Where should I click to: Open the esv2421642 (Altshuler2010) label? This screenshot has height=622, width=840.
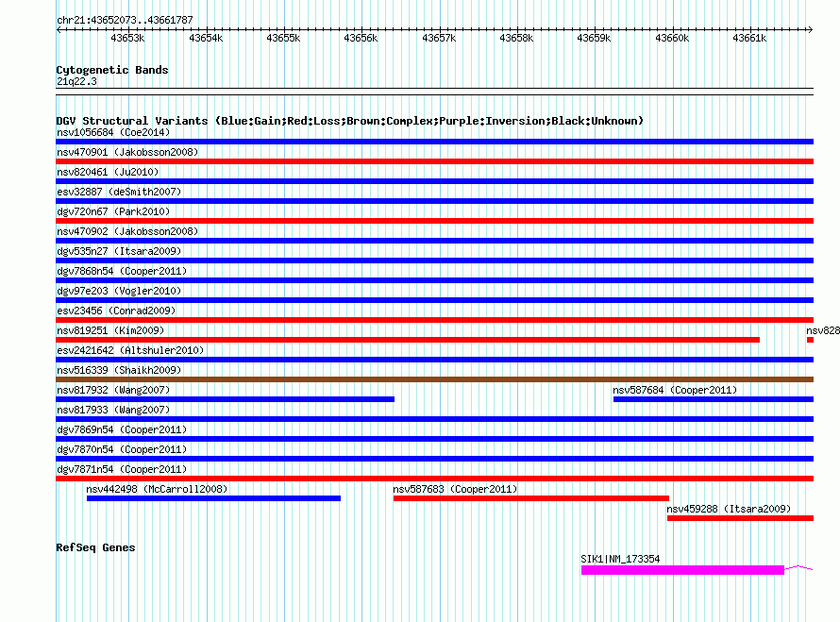point(130,350)
